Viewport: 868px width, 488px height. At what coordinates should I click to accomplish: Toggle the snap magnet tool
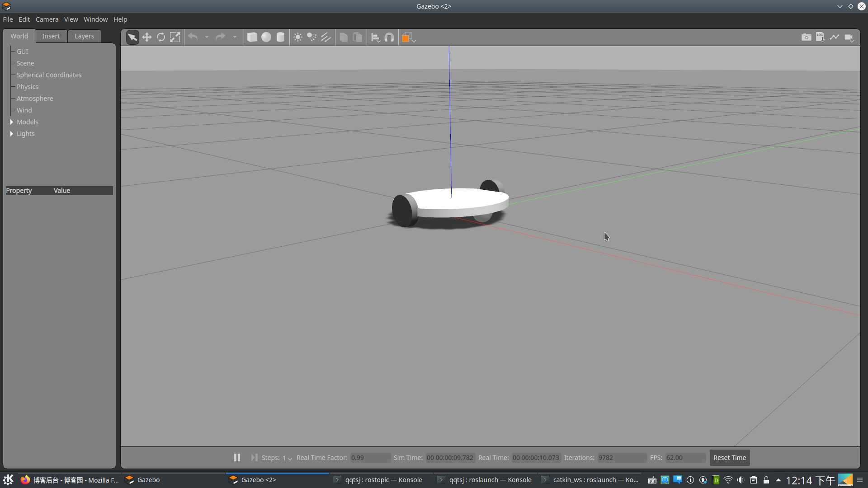[x=389, y=38]
